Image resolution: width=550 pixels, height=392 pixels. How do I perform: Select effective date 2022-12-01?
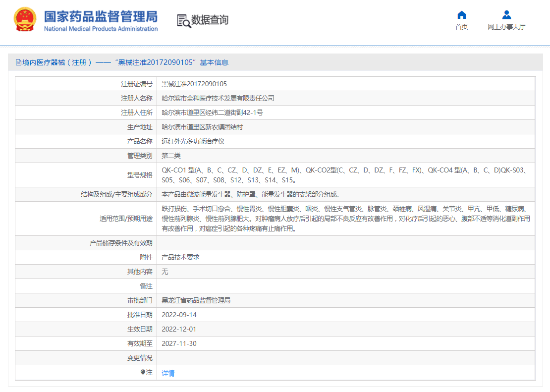[x=179, y=329]
